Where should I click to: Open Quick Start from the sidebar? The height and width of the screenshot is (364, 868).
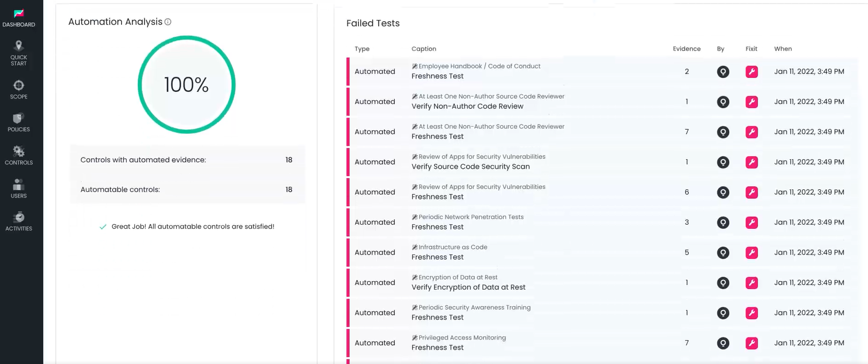point(19,54)
